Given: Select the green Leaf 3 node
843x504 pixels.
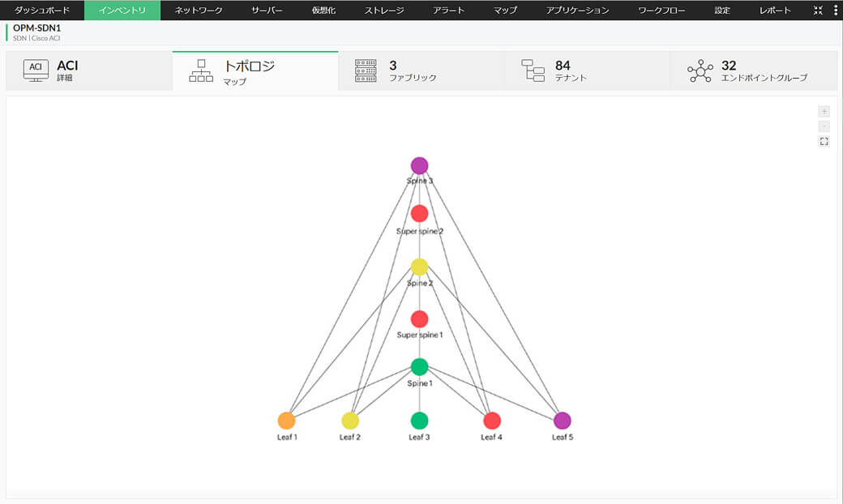Looking at the screenshot, I should click(x=419, y=421).
